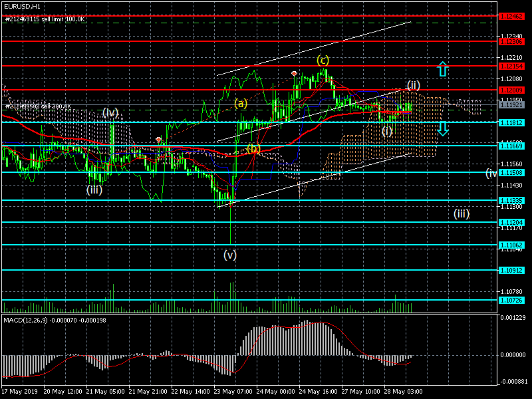Click the EURUSD,H1 chart title
The height and width of the screenshot is (399, 532).
point(21,6)
